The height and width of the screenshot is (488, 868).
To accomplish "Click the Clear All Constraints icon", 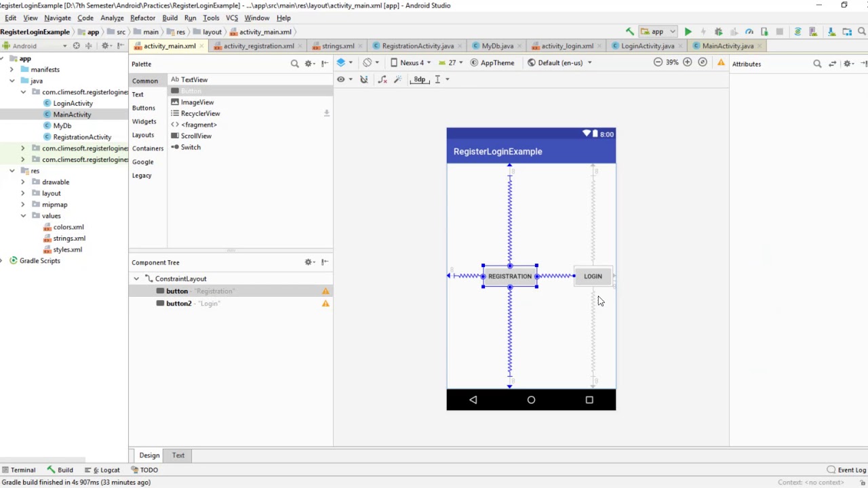I will click(x=382, y=79).
